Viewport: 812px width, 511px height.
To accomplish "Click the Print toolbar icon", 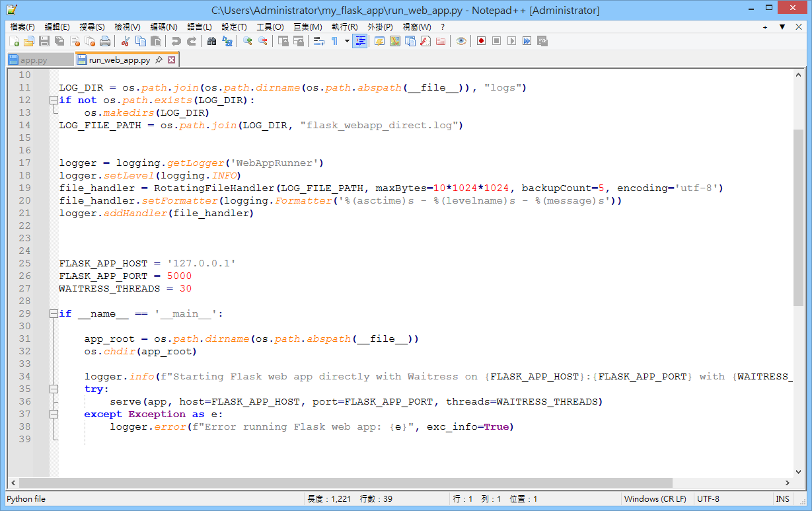I will coord(105,41).
